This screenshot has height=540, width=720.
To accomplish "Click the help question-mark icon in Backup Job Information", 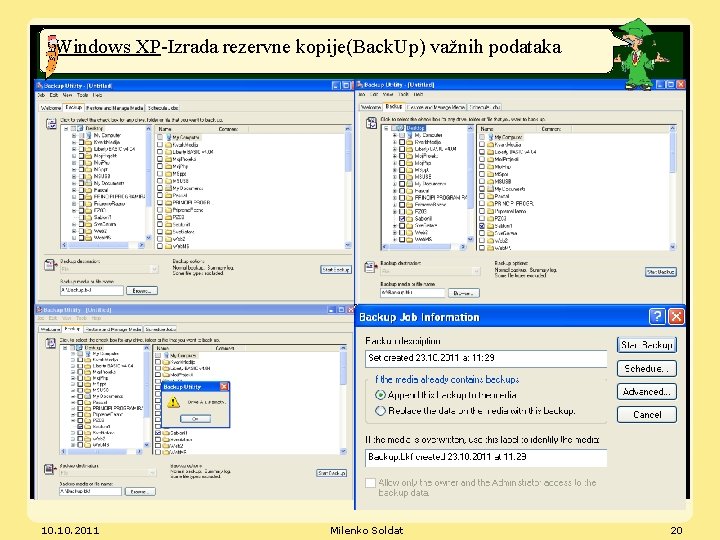I will (657, 316).
